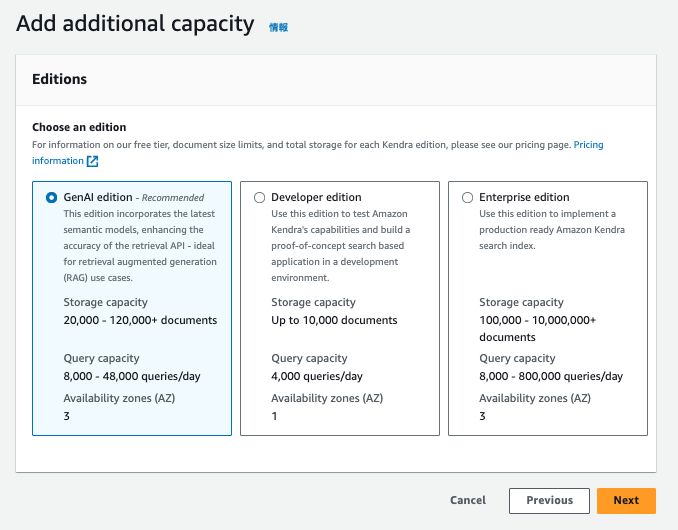Click the GenAI edition card title
678x530 pixels.
[98, 197]
